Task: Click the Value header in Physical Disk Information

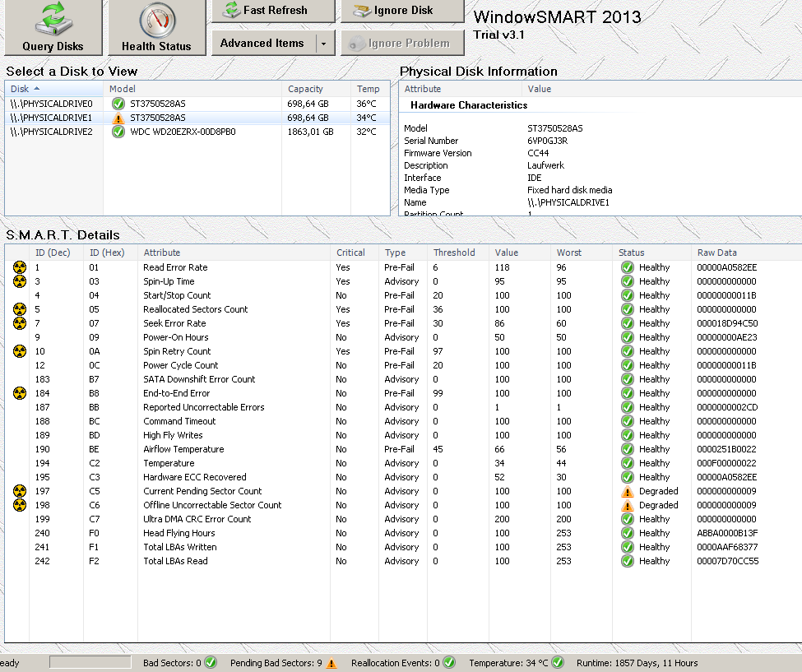Action: pyautogui.click(x=662, y=89)
